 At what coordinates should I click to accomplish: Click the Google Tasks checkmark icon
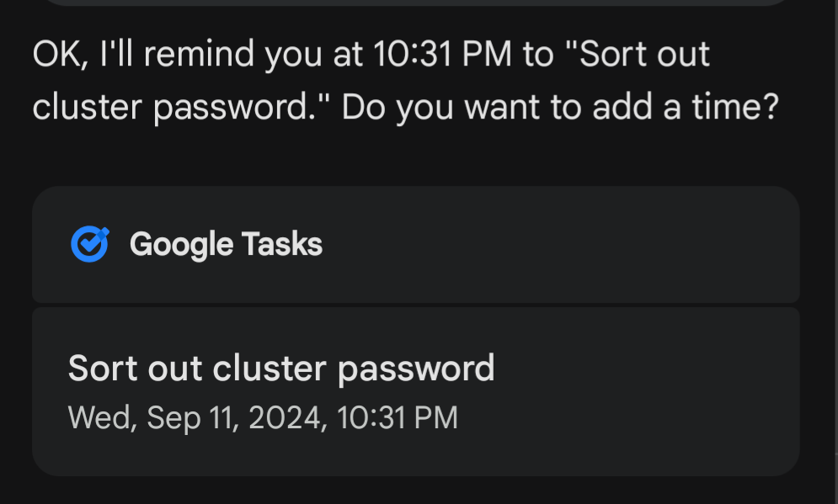(x=90, y=244)
